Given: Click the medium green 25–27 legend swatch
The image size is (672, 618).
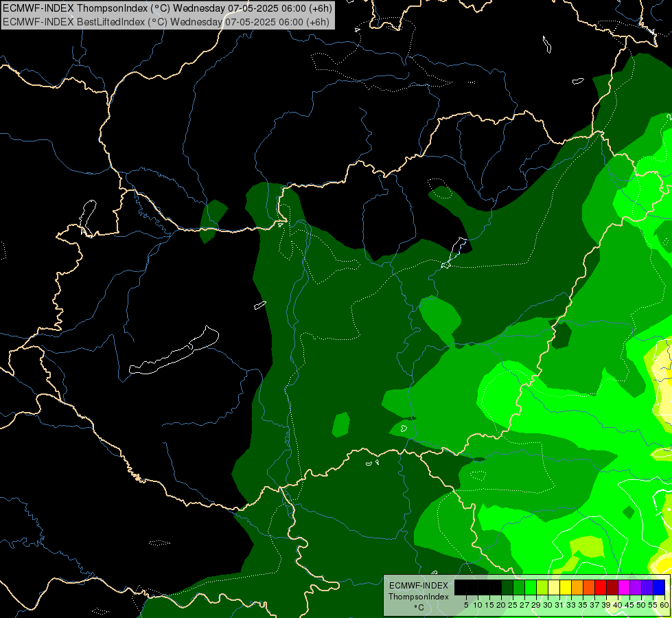Looking at the screenshot, I should (519, 587).
